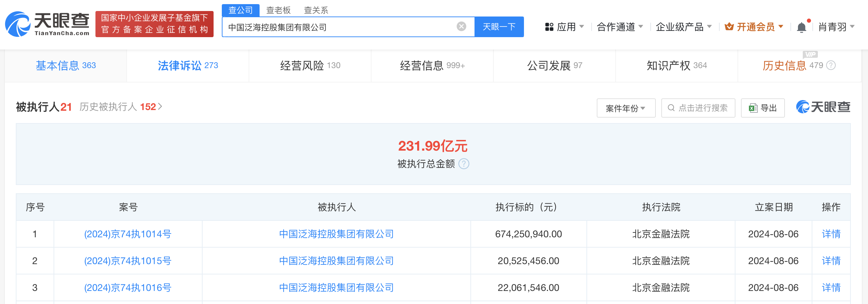Open the 经营风险 tab
Image resolution: width=868 pixels, height=304 pixels.
(310, 65)
